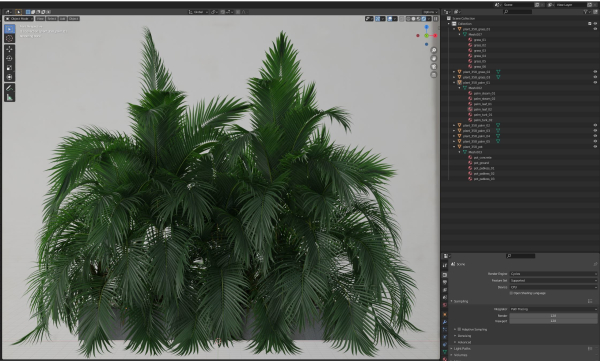The image size is (600, 361).
Task: Pin the properties editor context
Action: pyautogui.click(x=595, y=264)
